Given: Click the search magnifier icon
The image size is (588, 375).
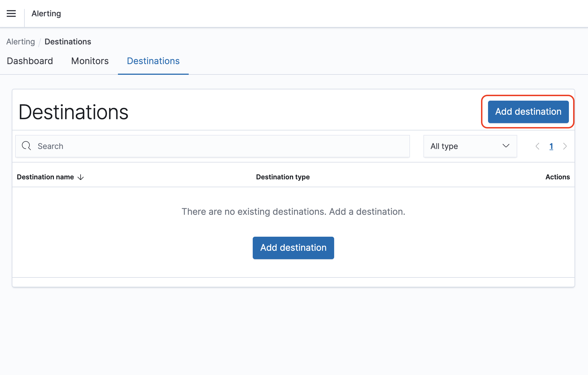Looking at the screenshot, I should 26,146.
